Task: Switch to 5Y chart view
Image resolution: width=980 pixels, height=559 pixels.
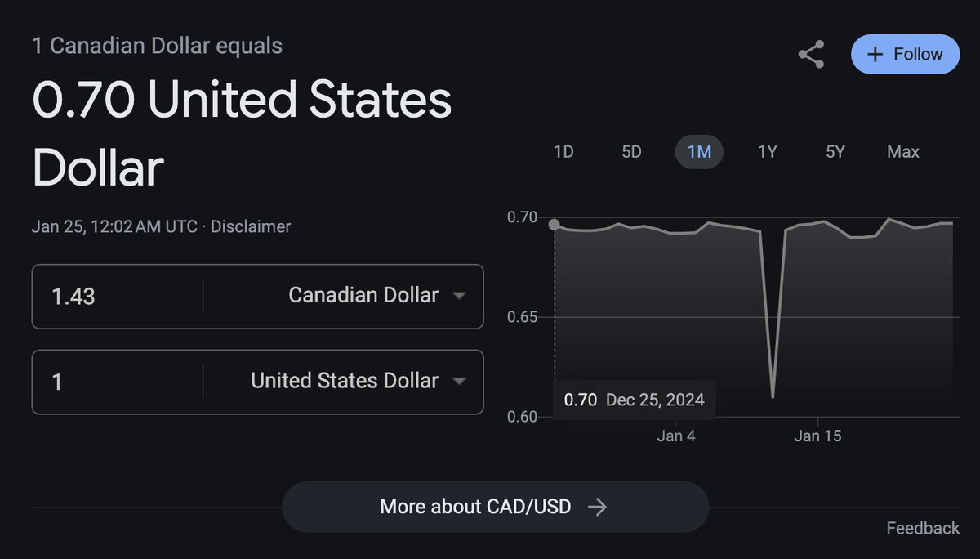Action: [835, 152]
